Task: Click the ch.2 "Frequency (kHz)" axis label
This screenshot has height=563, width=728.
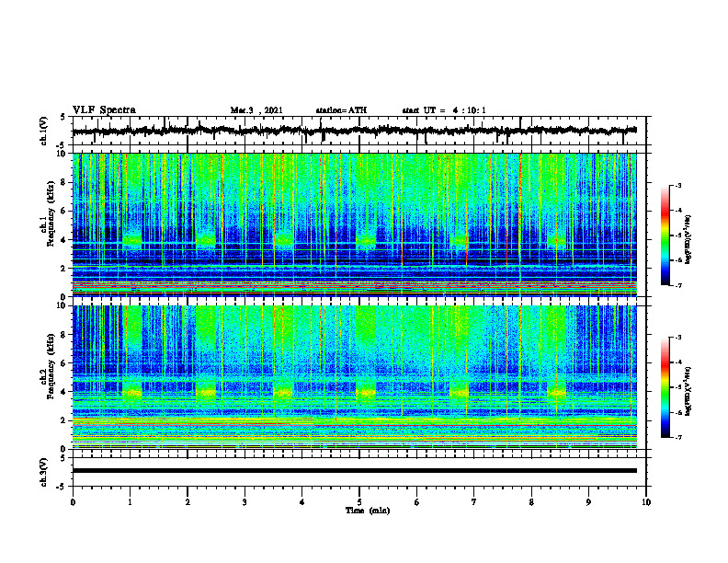Action: click(x=51, y=365)
